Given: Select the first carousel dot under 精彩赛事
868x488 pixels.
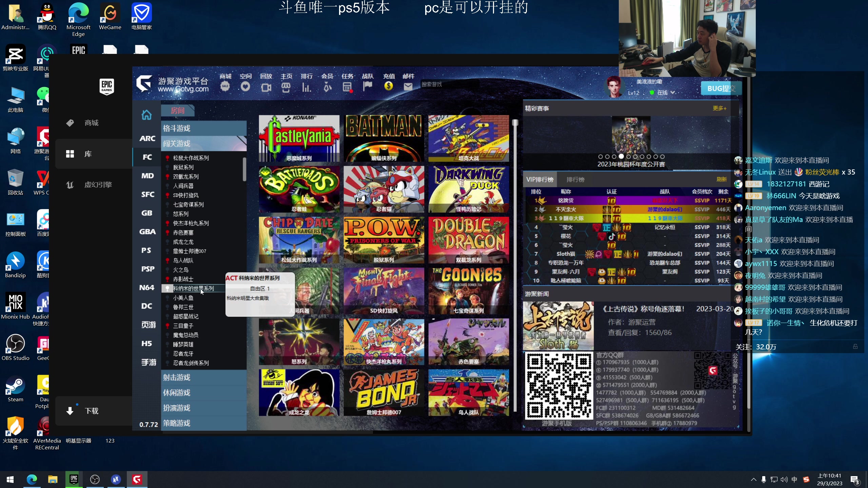Looking at the screenshot, I should pos(600,157).
